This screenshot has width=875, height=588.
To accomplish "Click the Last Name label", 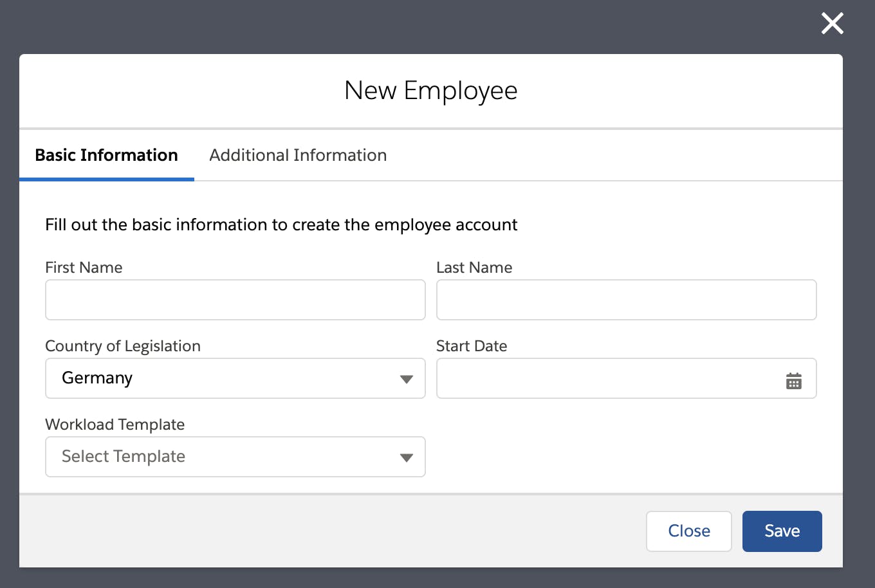I will (x=474, y=268).
